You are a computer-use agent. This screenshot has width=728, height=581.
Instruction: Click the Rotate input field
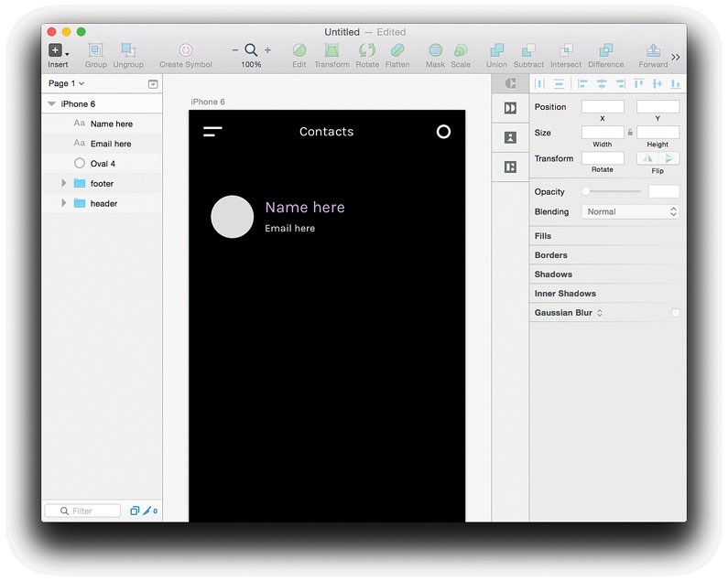pyautogui.click(x=603, y=158)
